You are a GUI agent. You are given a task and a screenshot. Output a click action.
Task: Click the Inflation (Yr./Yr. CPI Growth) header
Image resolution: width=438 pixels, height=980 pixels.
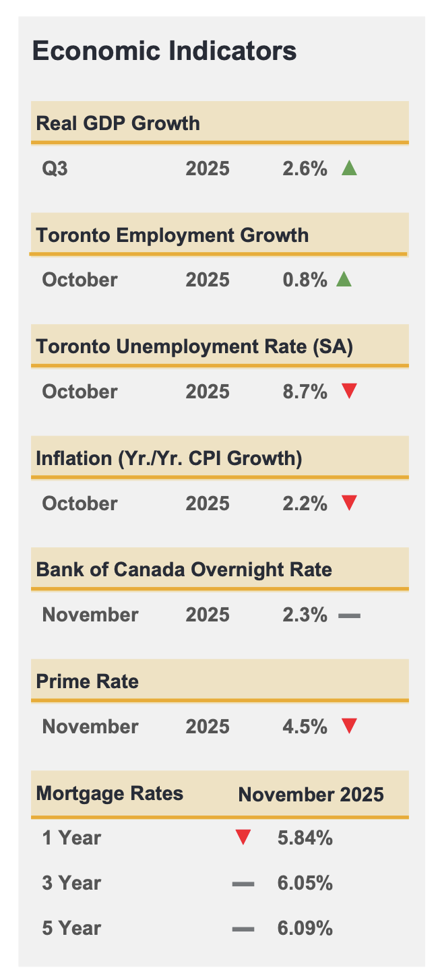tap(168, 458)
